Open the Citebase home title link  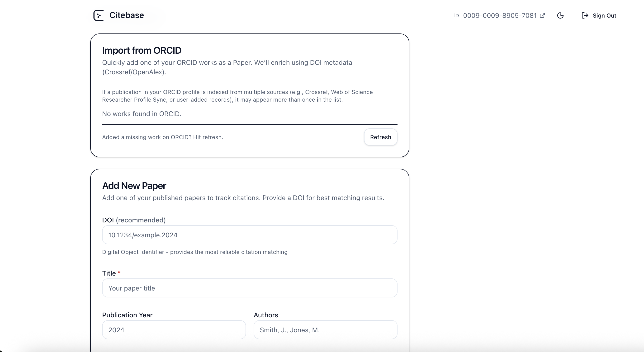click(x=127, y=15)
